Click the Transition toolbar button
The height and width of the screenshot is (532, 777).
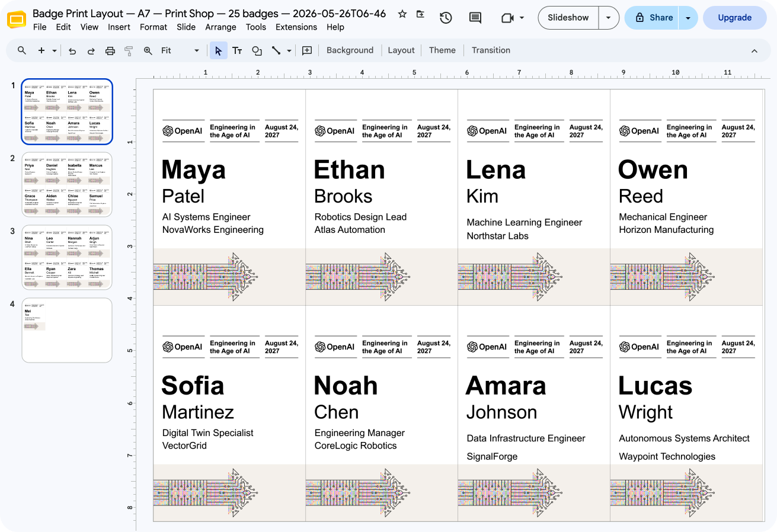click(491, 50)
